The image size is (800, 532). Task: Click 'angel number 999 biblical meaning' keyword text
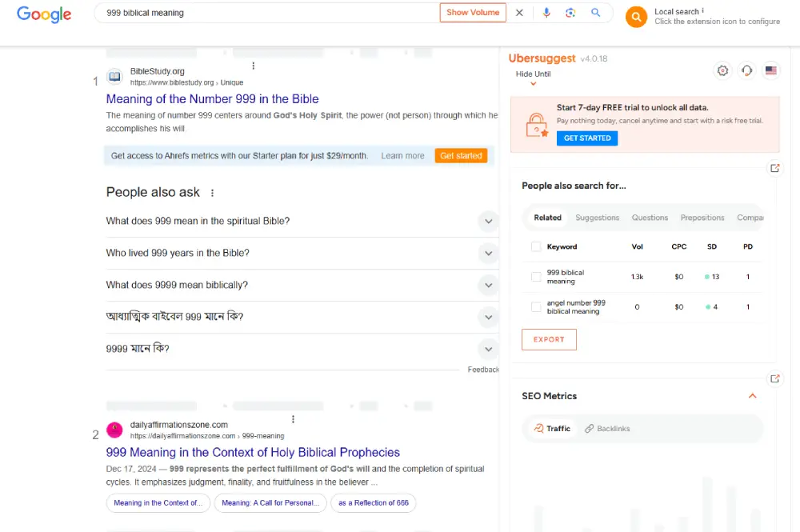(x=576, y=307)
